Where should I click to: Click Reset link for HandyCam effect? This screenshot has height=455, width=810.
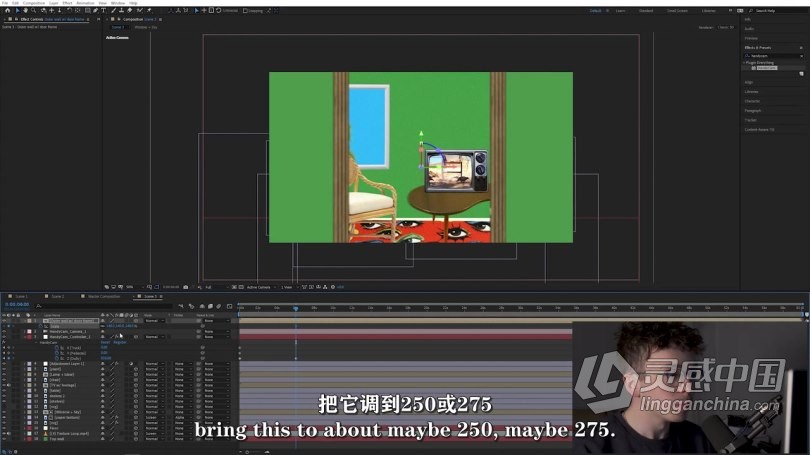coord(105,342)
